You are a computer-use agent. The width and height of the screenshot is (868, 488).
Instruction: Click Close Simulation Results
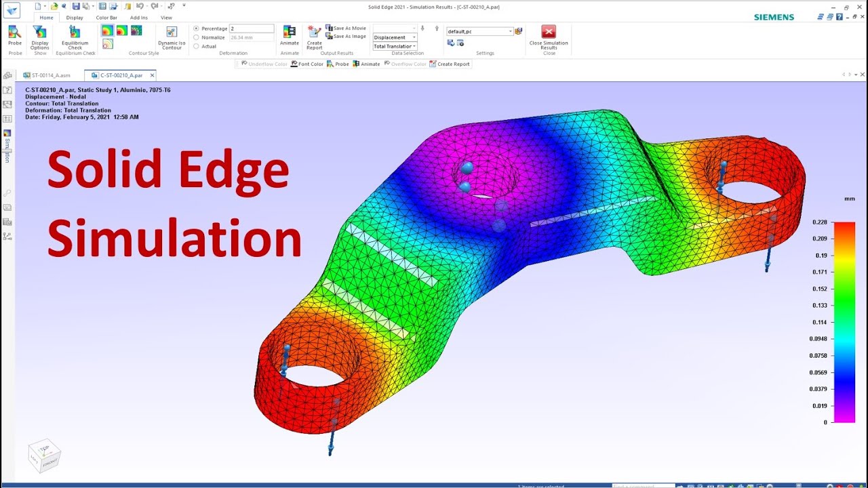pyautogui.click(x=549, y=37)
